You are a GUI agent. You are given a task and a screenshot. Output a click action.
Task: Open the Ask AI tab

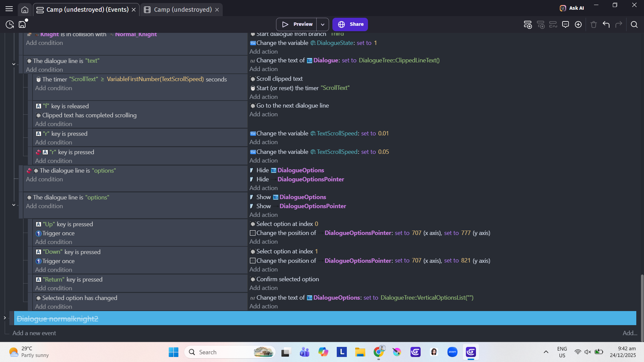pyautogui.click(x=572, y=8)
